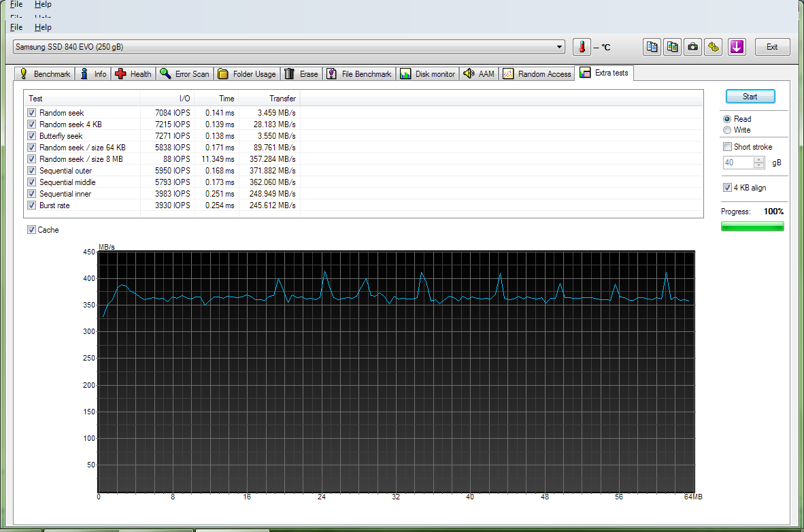This screenshot has height=532, width=804.
Task: Open options via the wrench icon
Action: pyautogui.click(x=714, y=47)
